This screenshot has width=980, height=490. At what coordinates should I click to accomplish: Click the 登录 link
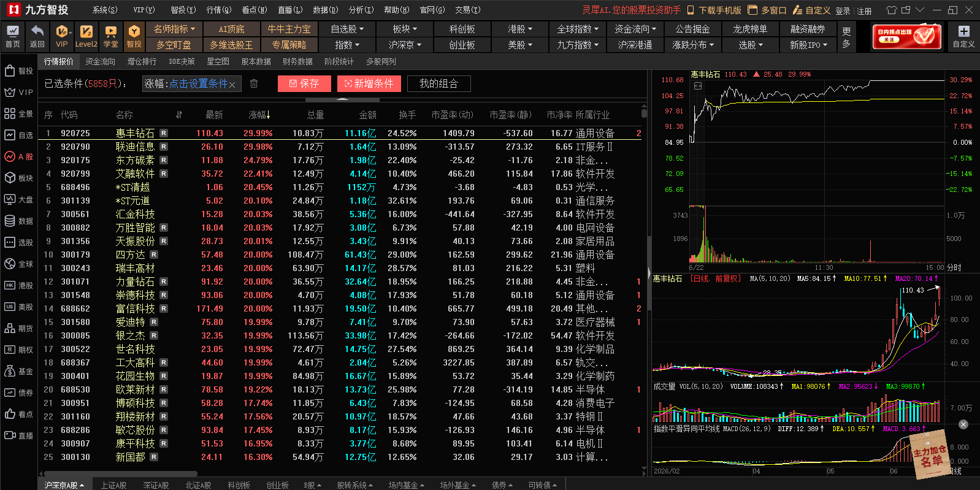point(843,10)
